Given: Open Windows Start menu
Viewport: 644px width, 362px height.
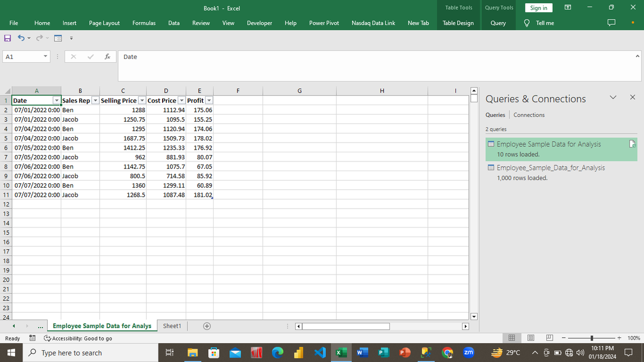Looking at the screenshot, I should [12, 353].
